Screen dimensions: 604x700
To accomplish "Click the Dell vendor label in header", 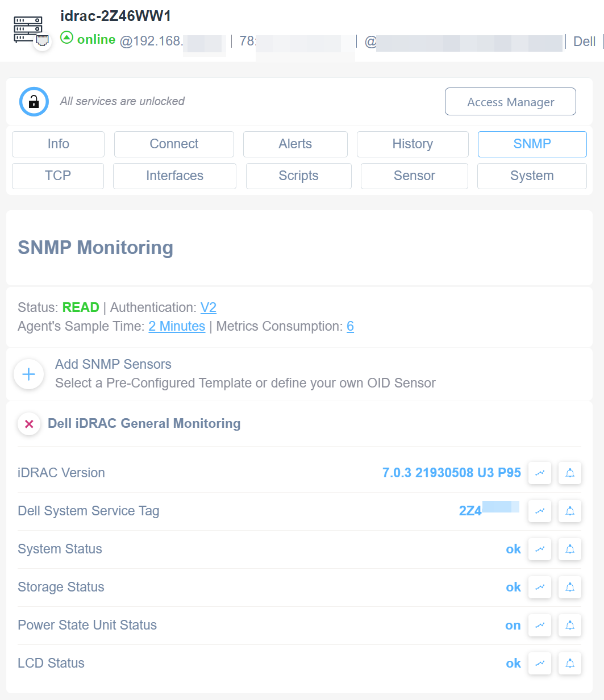I will tap(585, 41).
